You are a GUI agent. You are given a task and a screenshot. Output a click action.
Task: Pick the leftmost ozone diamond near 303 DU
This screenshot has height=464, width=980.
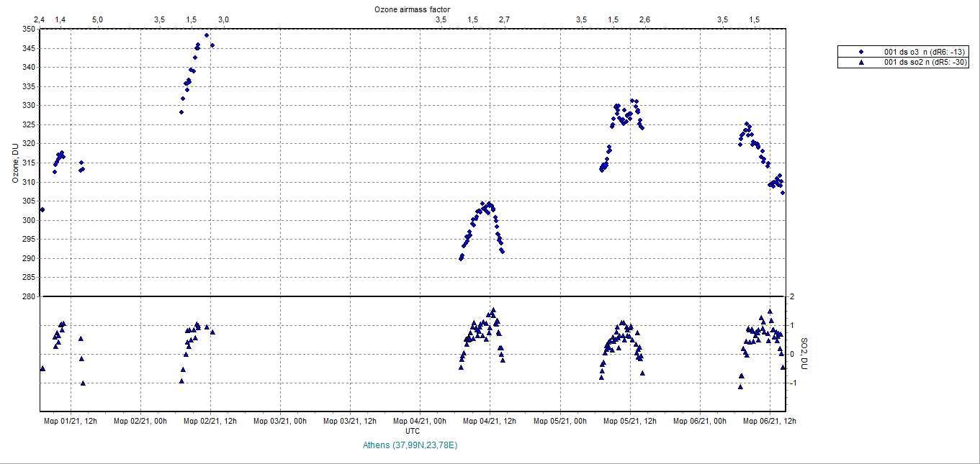(x=42, y=209)
